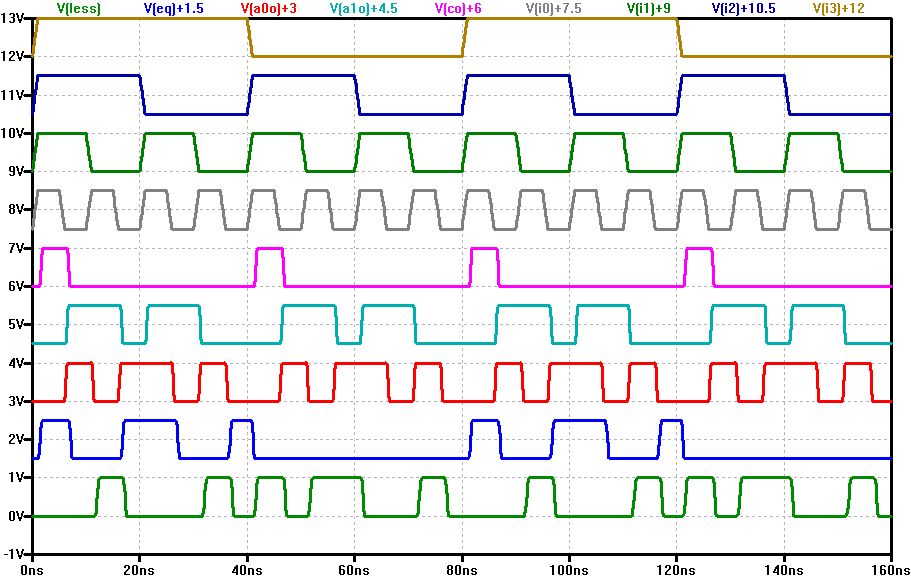Screen dimensions: 911x580
Task: Click the 10V voltage axis label
Action: click(x=15, y=134)
